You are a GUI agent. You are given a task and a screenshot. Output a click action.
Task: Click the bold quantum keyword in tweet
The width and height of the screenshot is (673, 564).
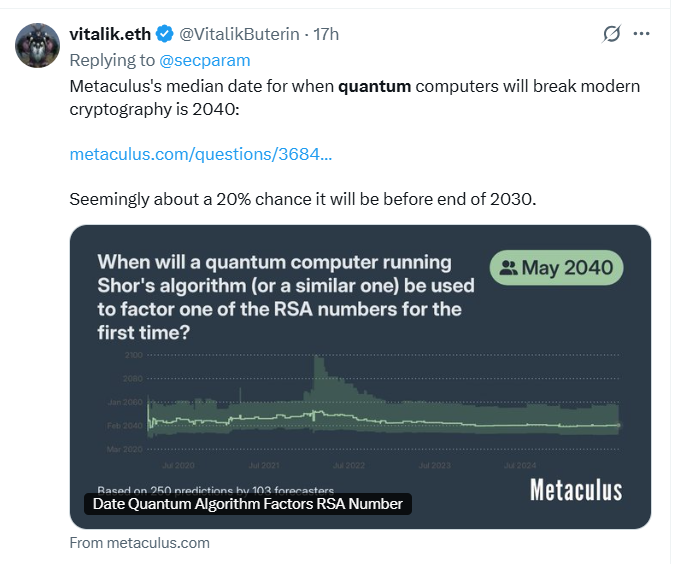point(374,86)
